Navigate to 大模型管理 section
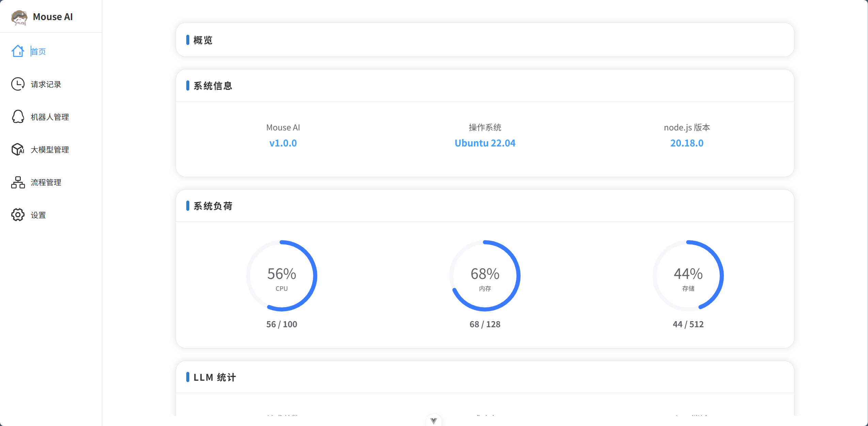Viewport: 868px width, 426px height. pos(50,149)
